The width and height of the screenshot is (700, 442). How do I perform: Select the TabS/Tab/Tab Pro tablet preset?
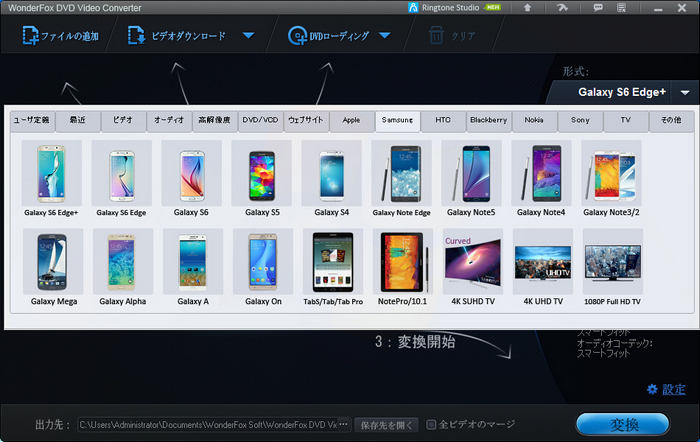pyautogui.click(x=333, y=262)
